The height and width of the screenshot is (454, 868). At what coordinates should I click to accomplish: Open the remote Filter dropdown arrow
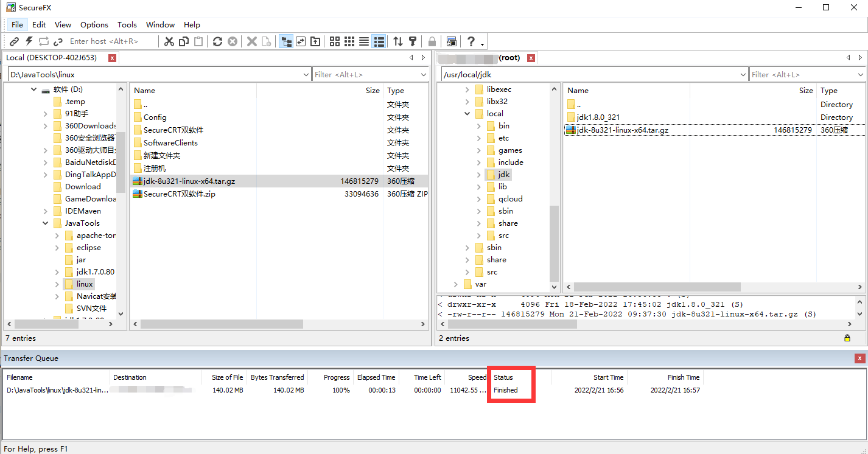tap(861, 75)
